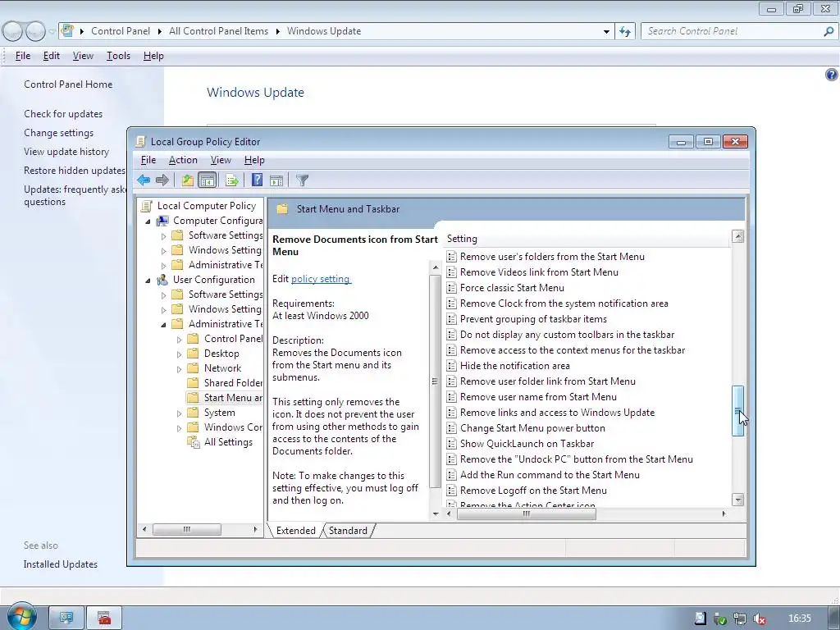Collapse the Computer Configuration node
The image size is (840, 630).
point(148,221)
